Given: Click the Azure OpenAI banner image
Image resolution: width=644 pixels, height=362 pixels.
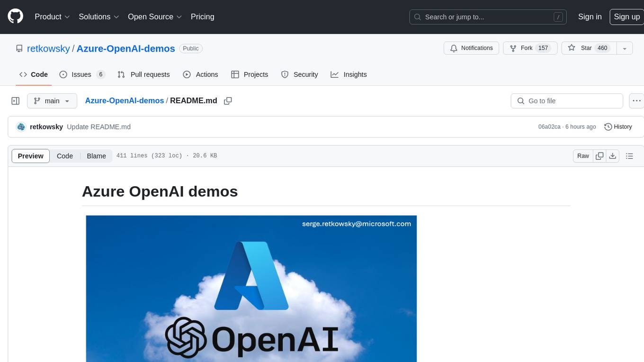Looking at the screenshot, I should pos(251,289).
